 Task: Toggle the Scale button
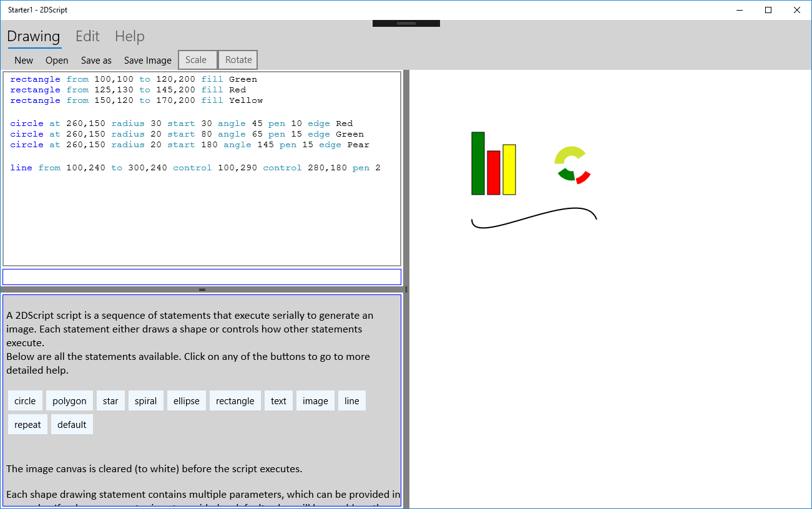tap(197, 60)
